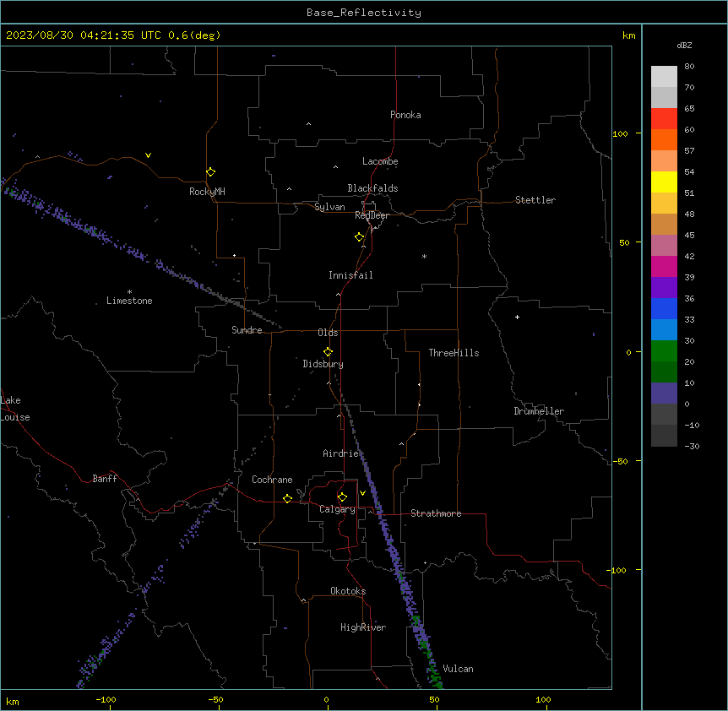Click the Blackfalds city label
The image size is (728, 711).
coord(372,188)
